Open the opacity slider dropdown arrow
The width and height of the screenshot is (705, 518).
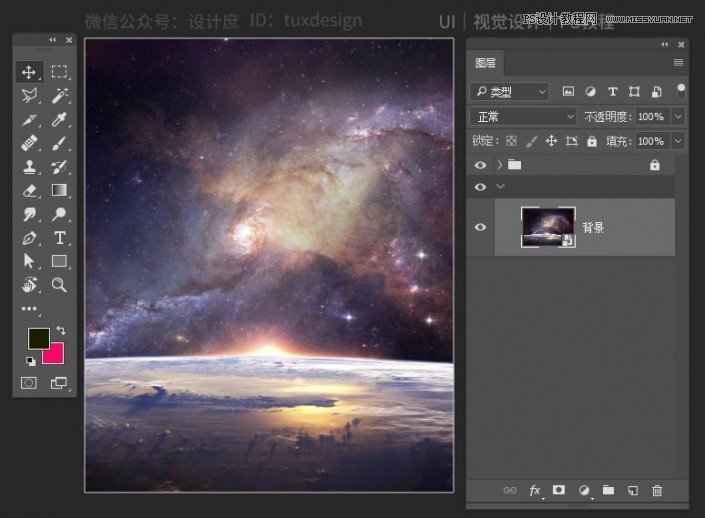[x=678, y=117]
